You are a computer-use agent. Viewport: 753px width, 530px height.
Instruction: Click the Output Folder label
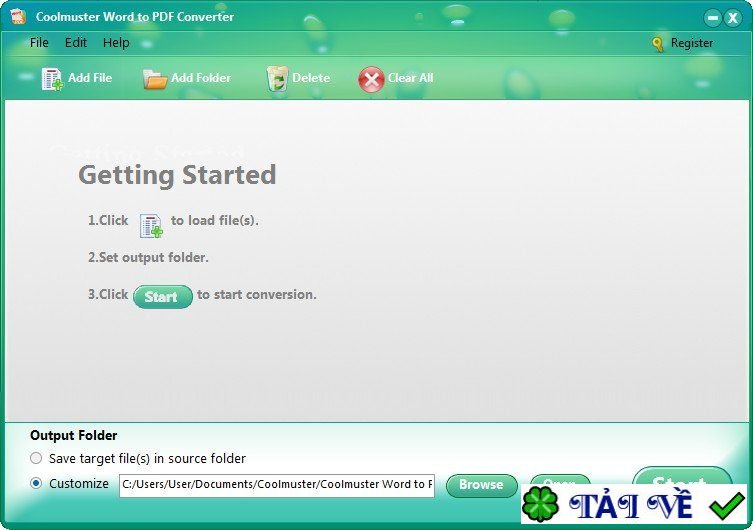pyautogui.click(x=73, y=435)
